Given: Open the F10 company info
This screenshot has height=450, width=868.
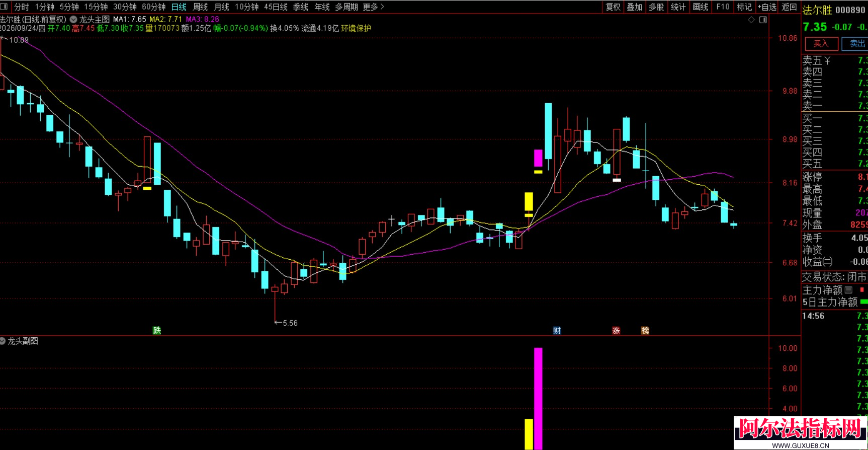Looking at the screenshot, I should coord(723,7).
